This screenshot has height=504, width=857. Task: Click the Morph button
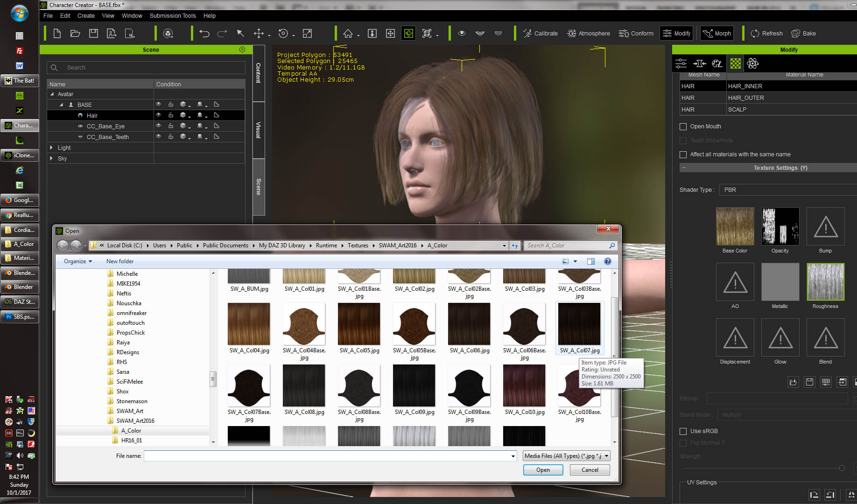click(717, 34)
